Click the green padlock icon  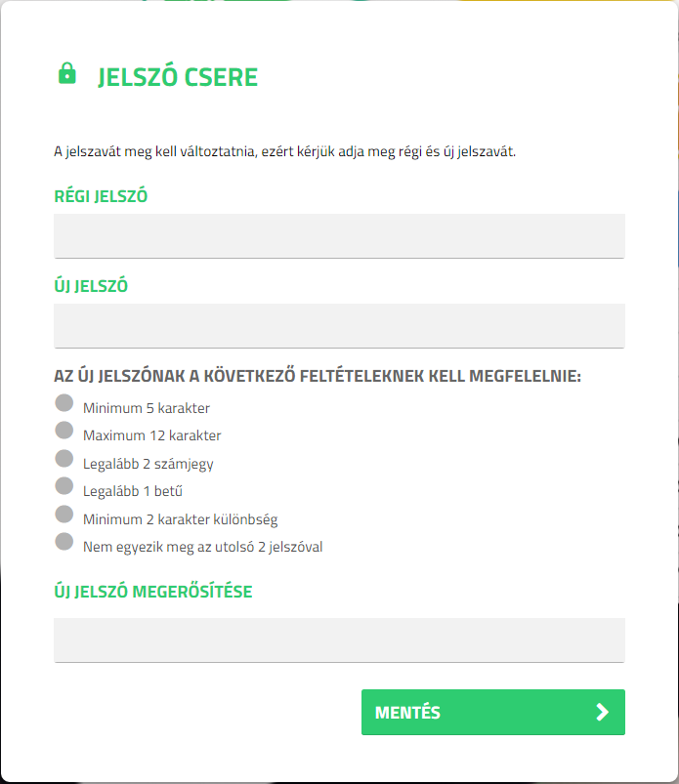(x=66, y=73)
